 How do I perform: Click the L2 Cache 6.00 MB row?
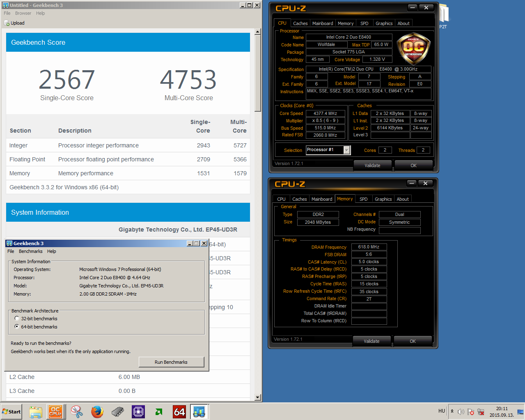tap(128, 377)
